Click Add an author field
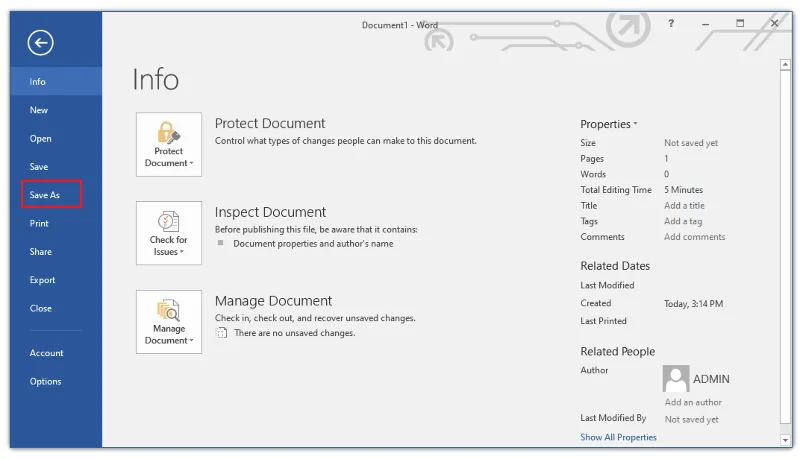The height and width of the screenshot is (459, 800). pyautogui.click(x=693, y=402)
